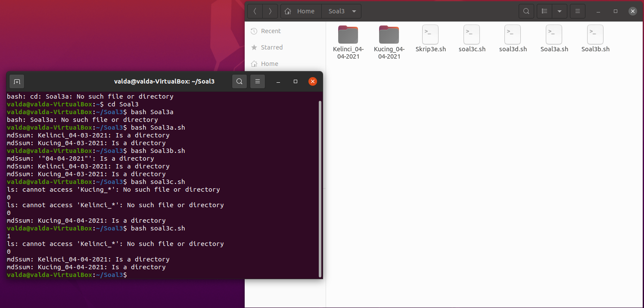Open the terminal search

click(x=240, y=81)
